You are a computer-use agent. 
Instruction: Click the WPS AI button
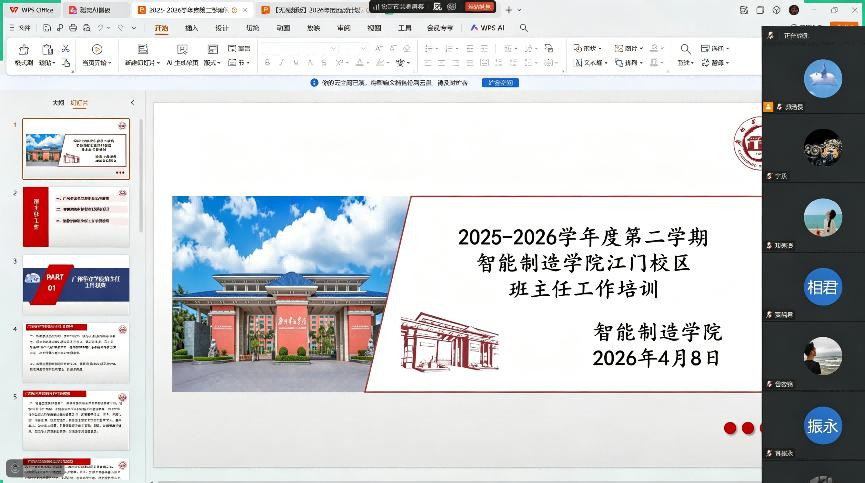point(488,28)
